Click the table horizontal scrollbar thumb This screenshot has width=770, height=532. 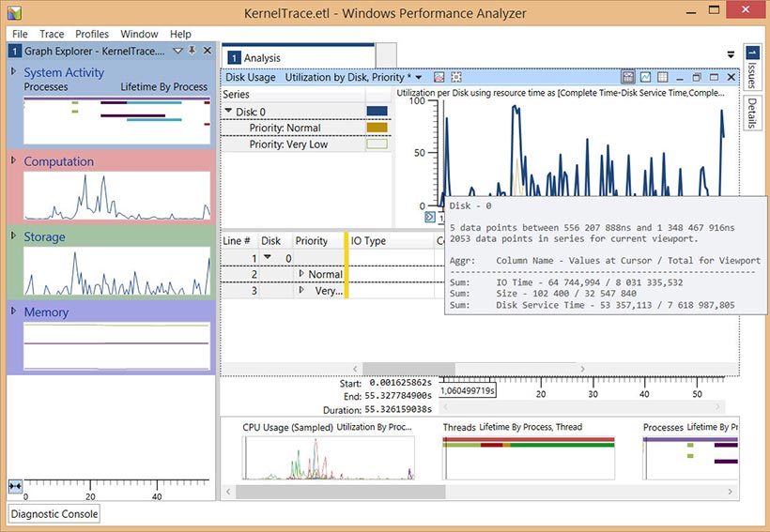(x=408, y=368)
